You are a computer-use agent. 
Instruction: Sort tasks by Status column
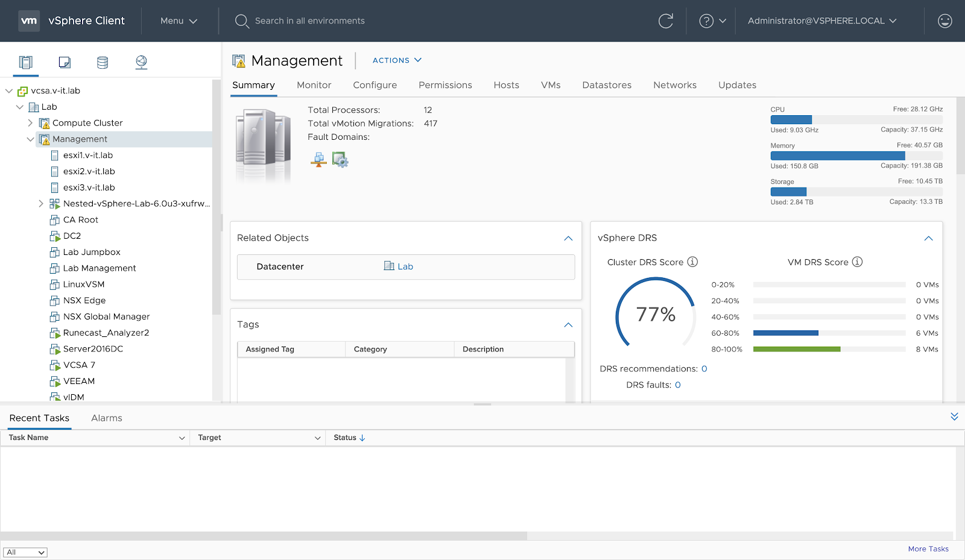pos(349,438)
